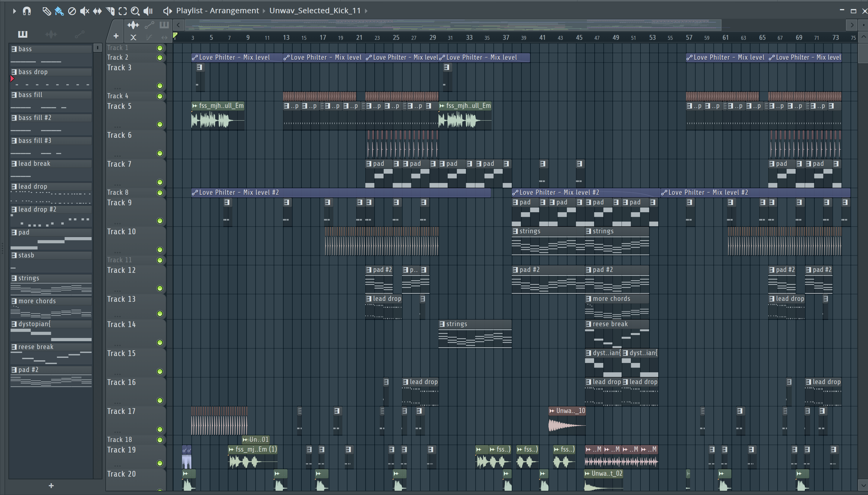The width and height of the screenshot is (868, 495).
Task: Click bar 41 on the timeline ruler
Action: tap(542, 37)
